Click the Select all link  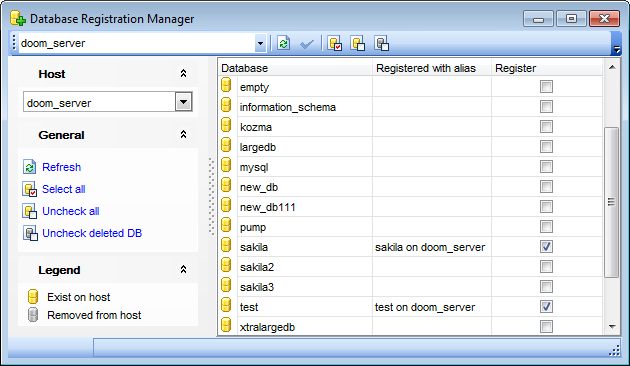[x=63, y=189]
